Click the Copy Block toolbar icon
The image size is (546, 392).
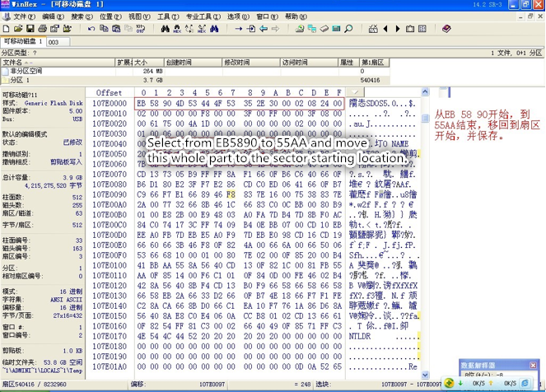(x=104, y=29)
